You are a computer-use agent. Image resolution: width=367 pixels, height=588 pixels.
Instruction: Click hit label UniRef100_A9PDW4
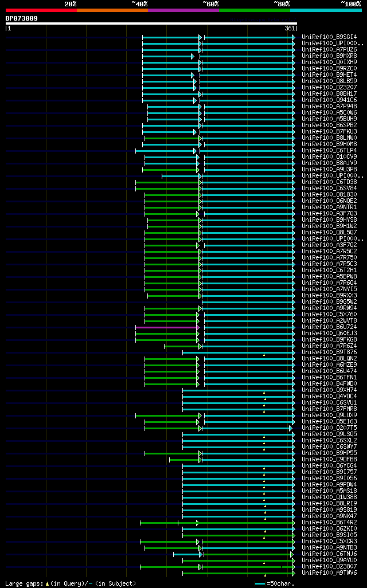330,485
